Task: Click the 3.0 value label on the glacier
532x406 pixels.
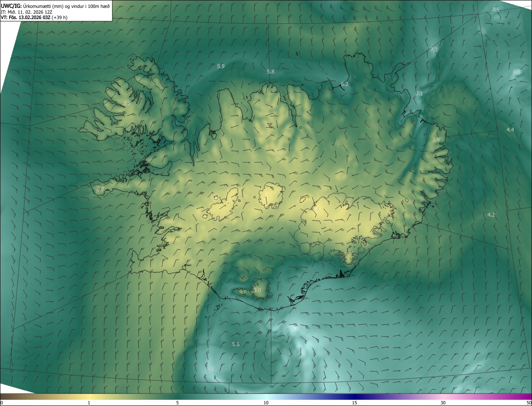Action: point(257,290)
